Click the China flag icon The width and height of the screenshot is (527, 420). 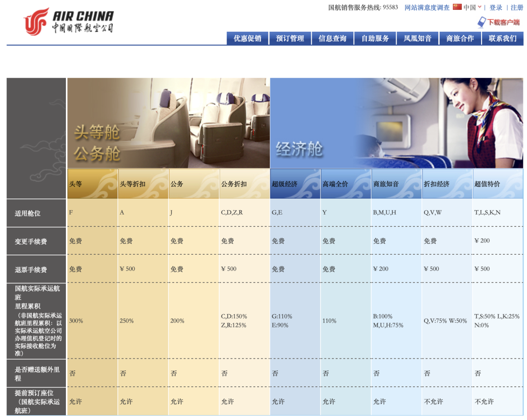457,7
